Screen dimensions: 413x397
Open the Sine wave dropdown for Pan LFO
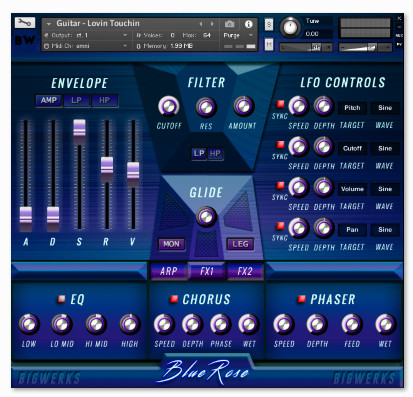tap(385, 230)
